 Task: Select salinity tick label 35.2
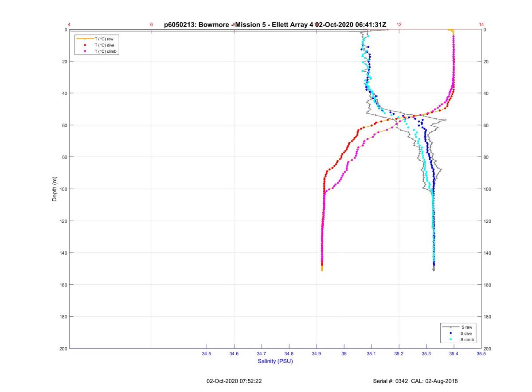click(x=399, y=353)
